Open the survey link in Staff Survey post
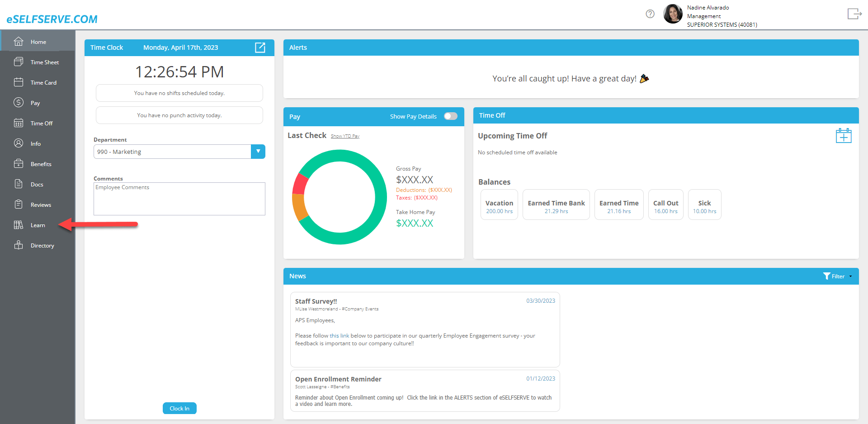Viewport: 868px width, 424px height. click(339, 336)
